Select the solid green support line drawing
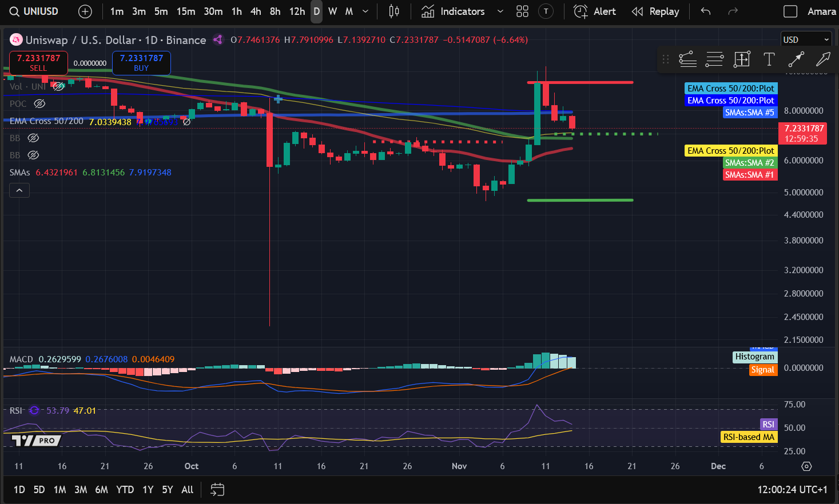 coord(580,200)
